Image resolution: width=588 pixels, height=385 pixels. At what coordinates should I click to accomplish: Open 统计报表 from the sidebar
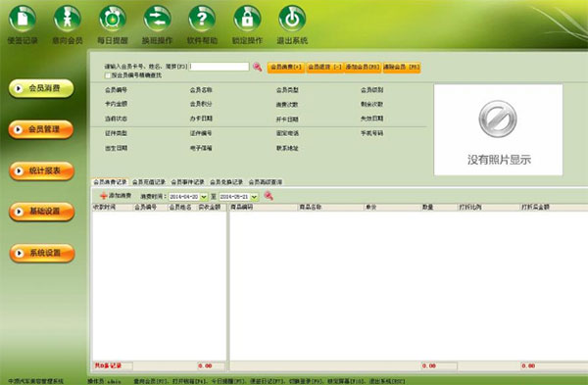click(x=42, y=170)
